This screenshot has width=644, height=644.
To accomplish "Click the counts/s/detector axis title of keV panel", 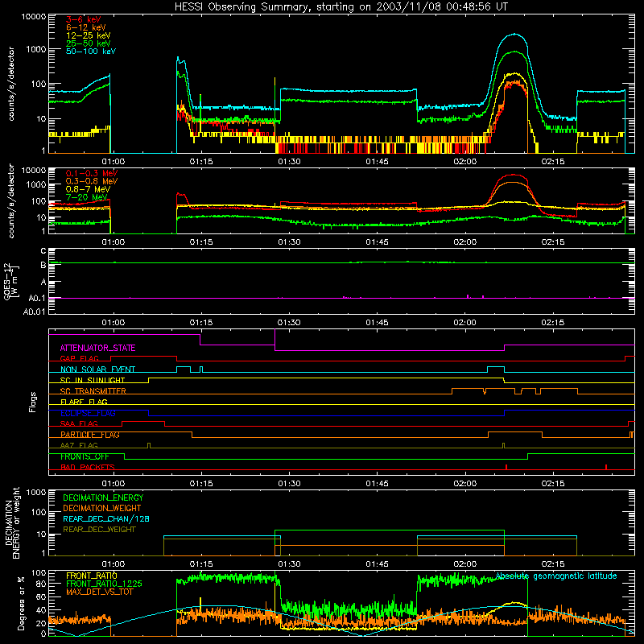I will (x=11, y=84).
